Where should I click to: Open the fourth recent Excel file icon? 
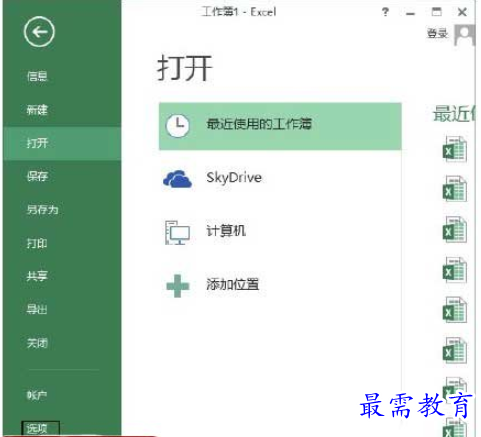coord(455,270)
